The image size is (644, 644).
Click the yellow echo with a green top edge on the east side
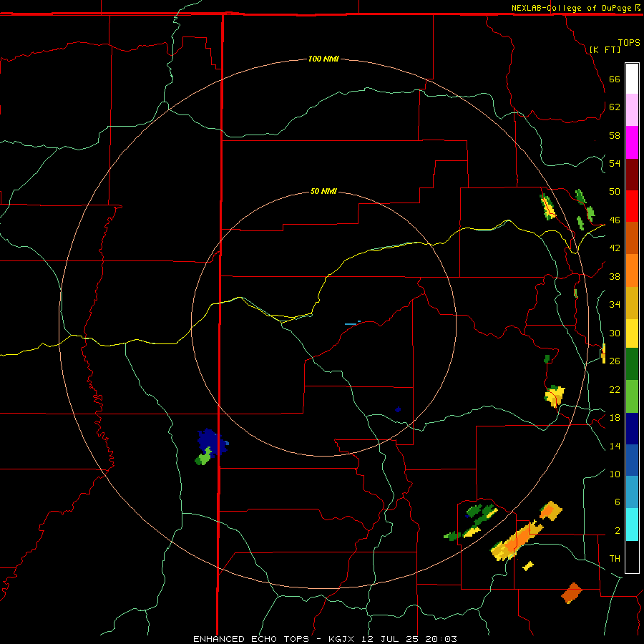(555, 396)
